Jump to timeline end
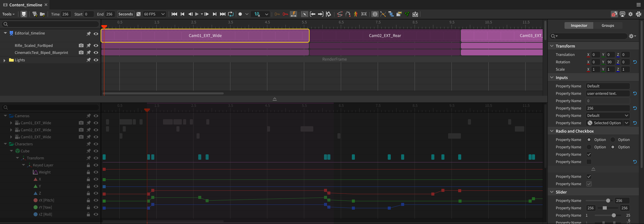 click(223, 14)
